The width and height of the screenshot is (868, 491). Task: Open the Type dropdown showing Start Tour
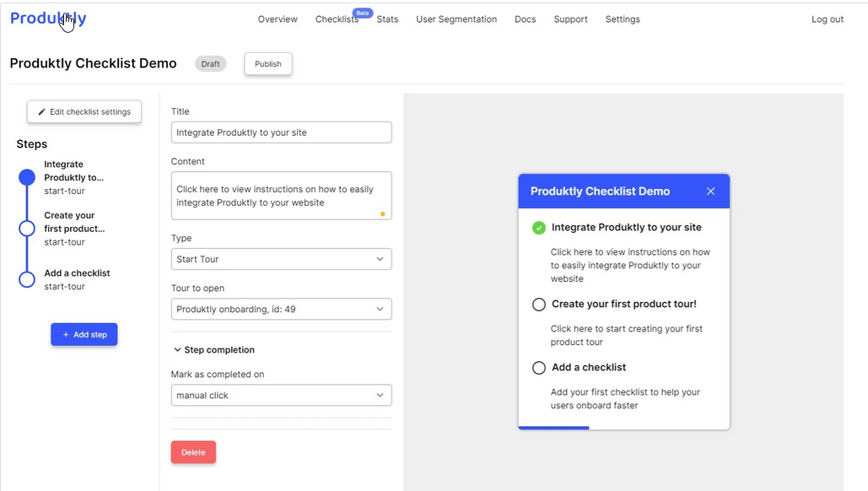pyautogui.click(x=281, y=259)
